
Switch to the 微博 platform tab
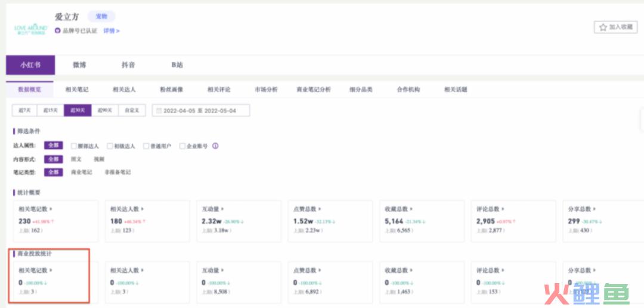79,65
